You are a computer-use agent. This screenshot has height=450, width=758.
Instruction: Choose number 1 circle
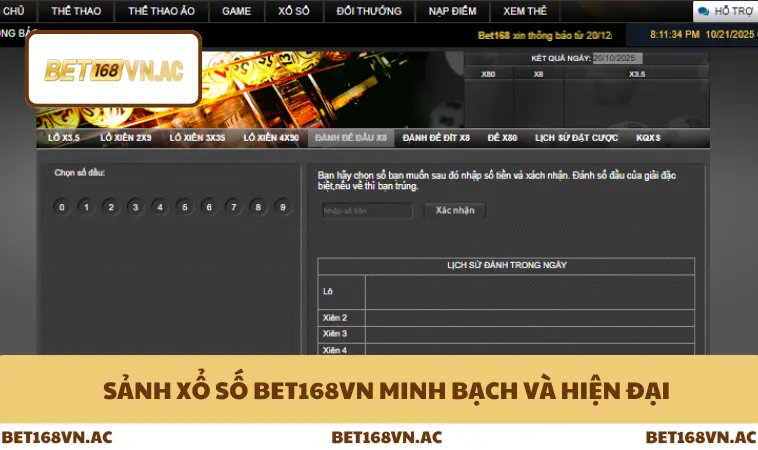coord(86,207)
